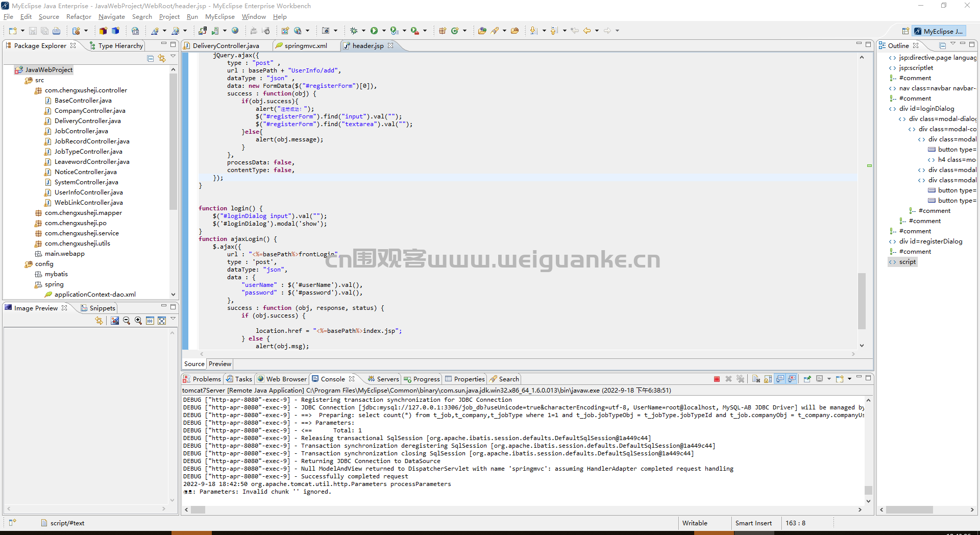The height and width of the screenshot is (535, 980).
Task: Switch editor to Preview mode
Action: [x=220, y=364]
